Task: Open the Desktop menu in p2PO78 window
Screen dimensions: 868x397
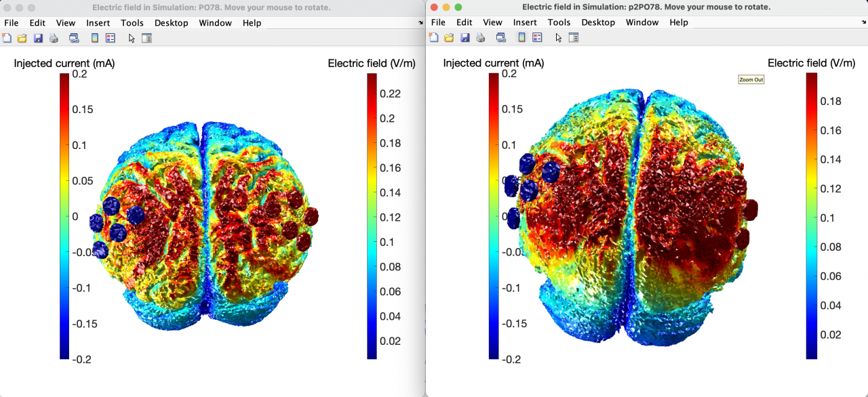Action: click(x=598, y=22)
